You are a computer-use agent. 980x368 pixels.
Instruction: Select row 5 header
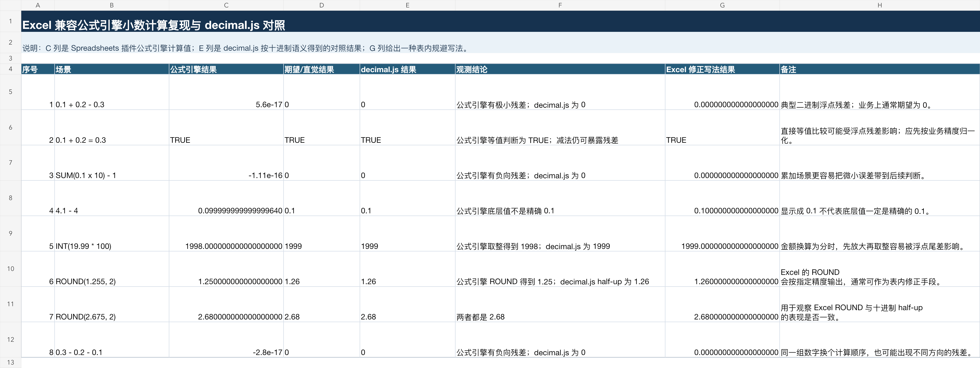click(11, 92)
